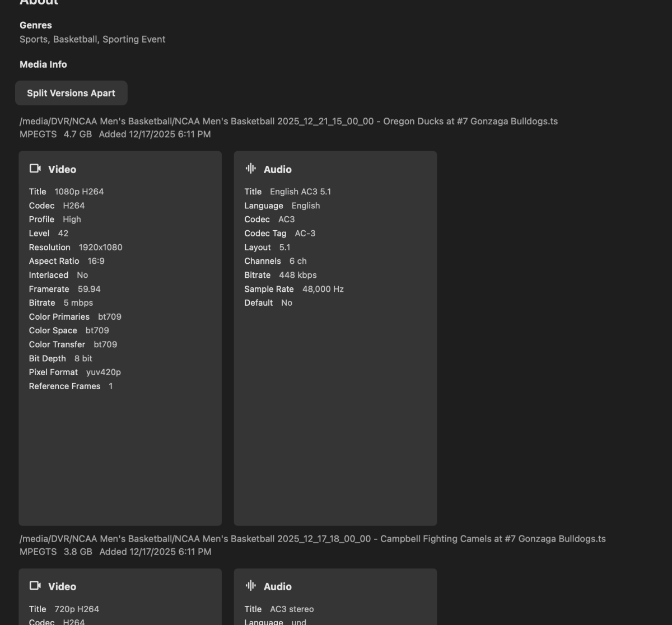Click the Media Info label

[x=43, y=64]
